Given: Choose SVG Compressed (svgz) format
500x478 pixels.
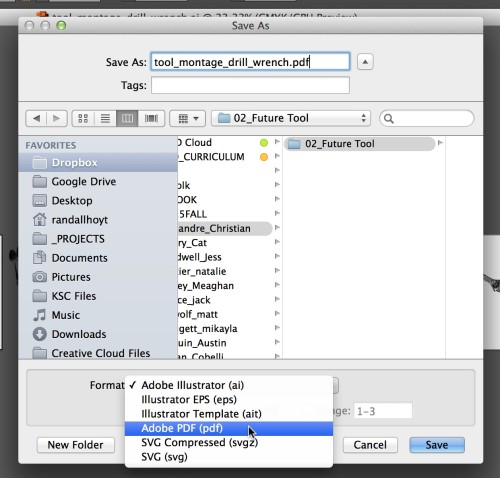Looking at the screenshot, I should [x=229, y=443].
